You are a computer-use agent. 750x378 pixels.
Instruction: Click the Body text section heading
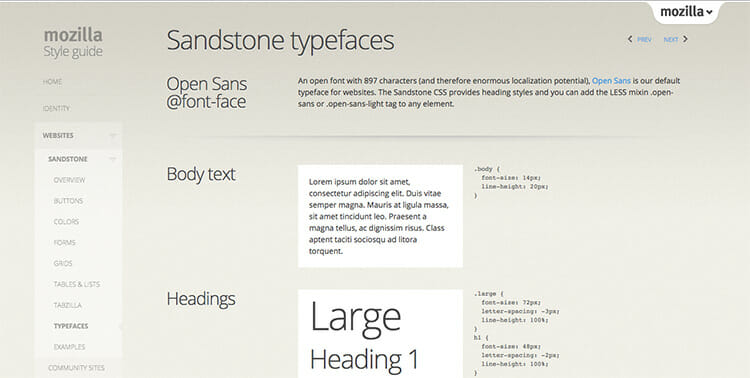pos(201,174)
